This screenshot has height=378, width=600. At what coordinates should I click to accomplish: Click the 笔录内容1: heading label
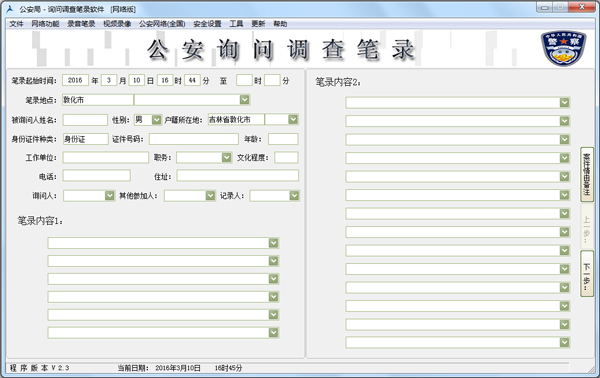40,221
